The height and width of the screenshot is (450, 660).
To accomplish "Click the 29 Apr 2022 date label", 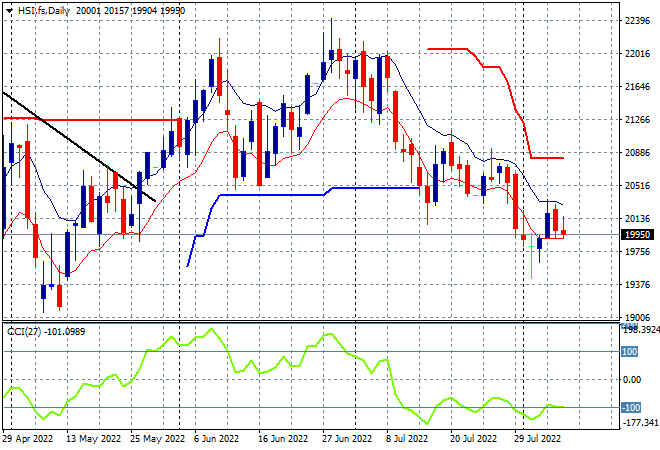I will tap(28, 439).
